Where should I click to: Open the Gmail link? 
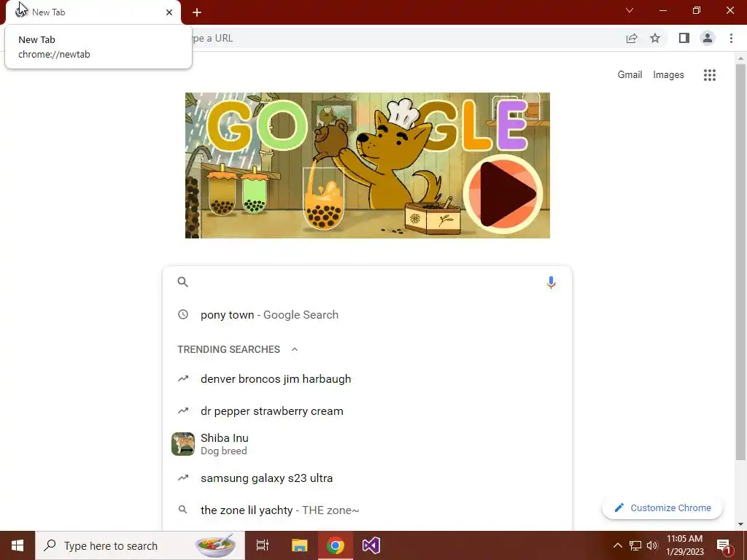coord(630,75)
